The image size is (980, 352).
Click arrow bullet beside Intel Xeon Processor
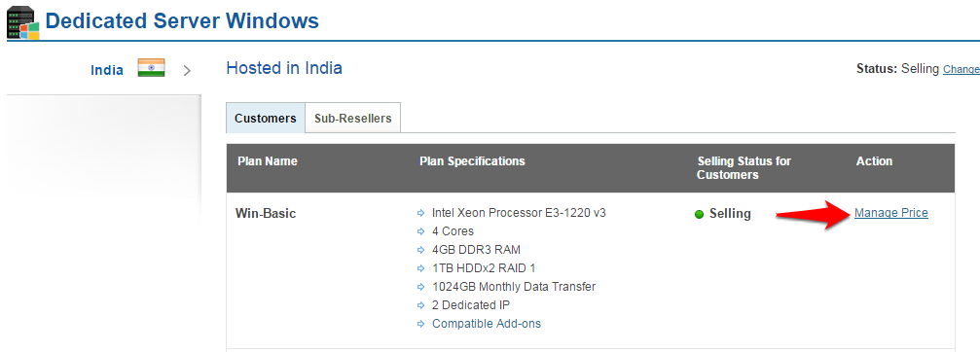tap(420, 214)
